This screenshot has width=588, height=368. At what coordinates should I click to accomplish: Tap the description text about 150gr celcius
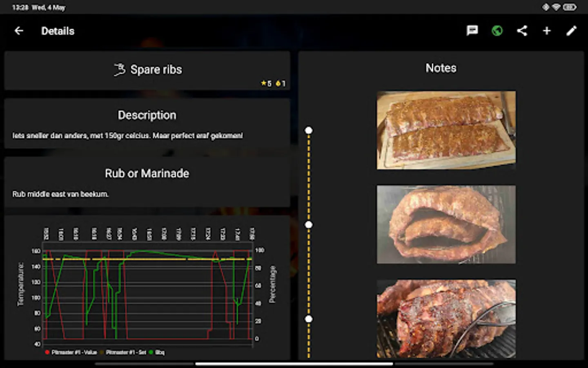(x=127, y=136)
